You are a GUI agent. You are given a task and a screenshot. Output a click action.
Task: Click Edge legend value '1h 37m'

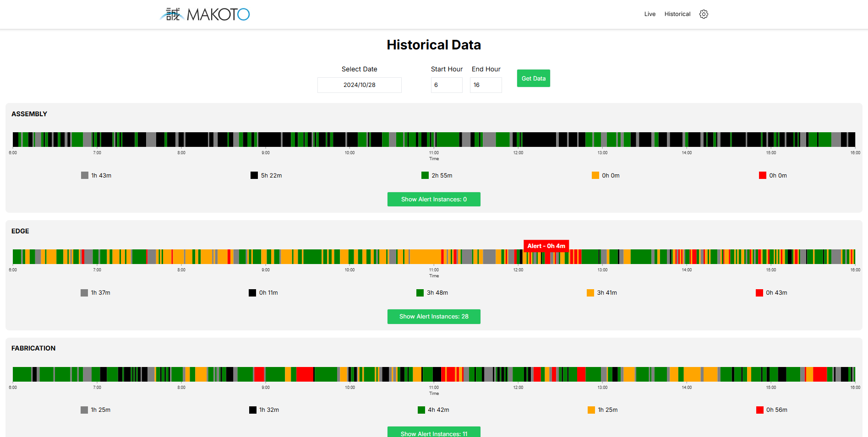pos(100,293)
